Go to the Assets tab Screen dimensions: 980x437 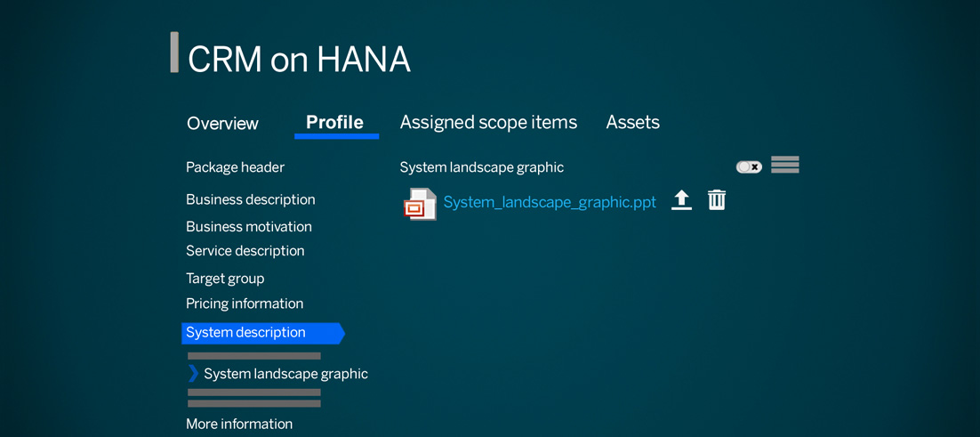pos(632,122)
